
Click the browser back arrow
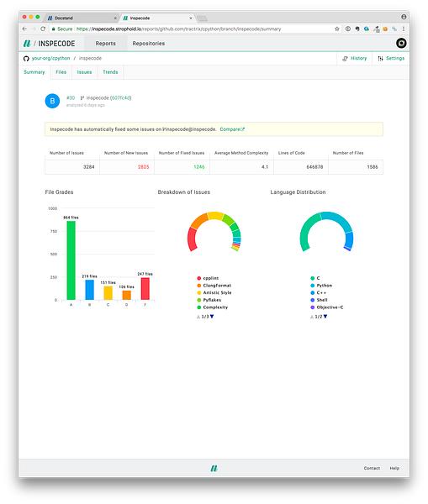pos(24,29)
